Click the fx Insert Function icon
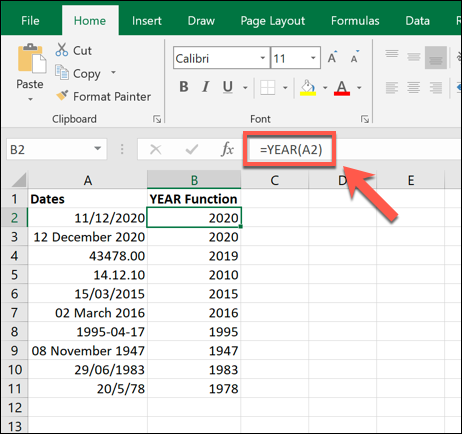The width and height of the screenshot is (462, 434). point(227,149)
